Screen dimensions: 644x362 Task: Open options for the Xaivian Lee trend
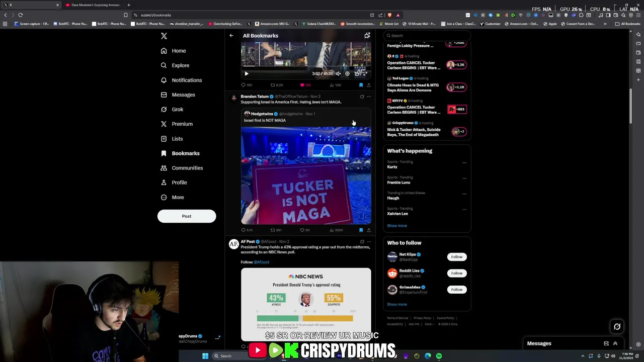464,209
